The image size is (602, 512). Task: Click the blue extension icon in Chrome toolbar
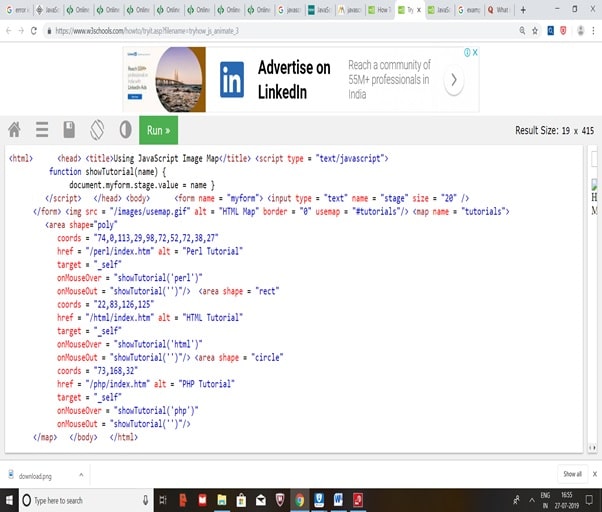[x=551, y=30]
